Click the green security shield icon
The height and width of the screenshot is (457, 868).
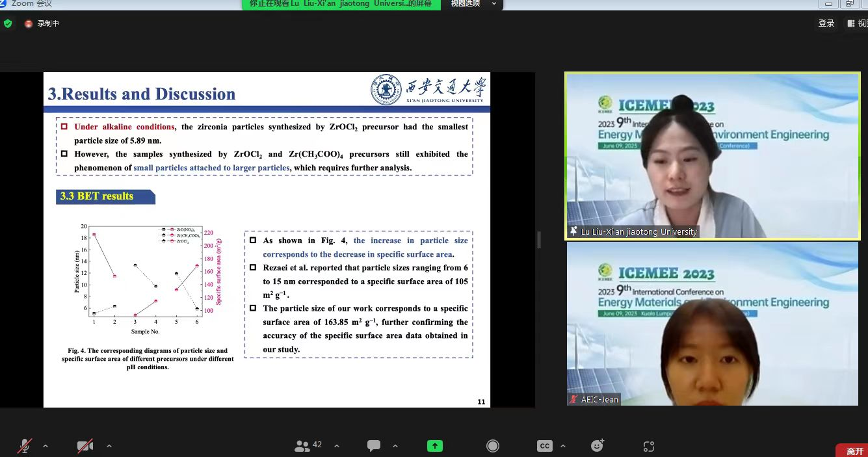[x=8, y=23]
